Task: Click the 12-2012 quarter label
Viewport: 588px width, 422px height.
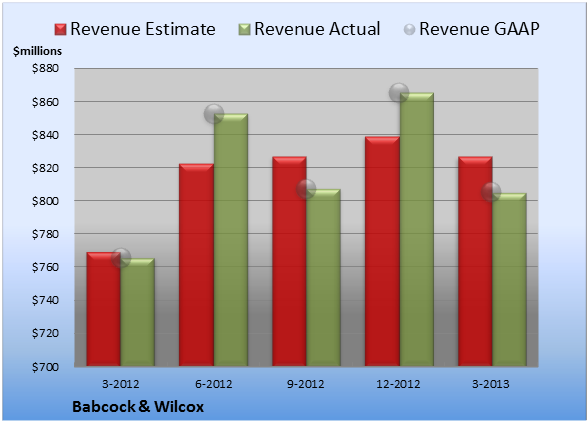Action: click(398, 384)
